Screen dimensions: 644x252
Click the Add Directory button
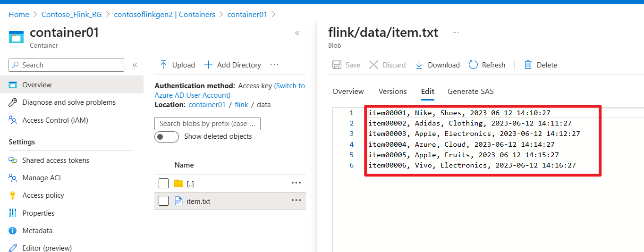click(232, 65)
